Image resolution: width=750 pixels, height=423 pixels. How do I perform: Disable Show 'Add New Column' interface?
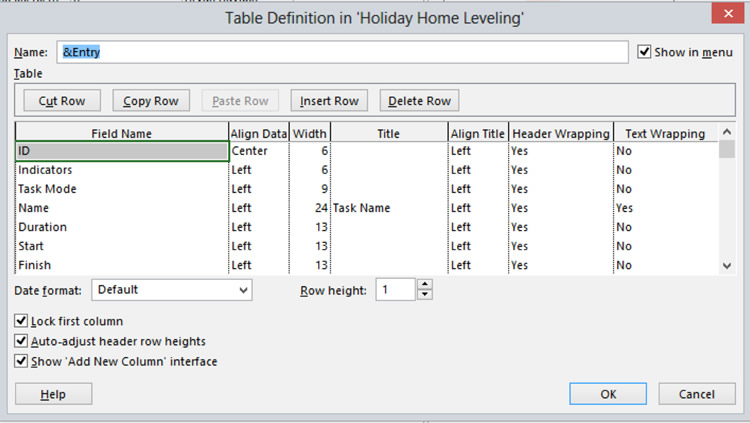pyautogui.click(x=22, y=361)
